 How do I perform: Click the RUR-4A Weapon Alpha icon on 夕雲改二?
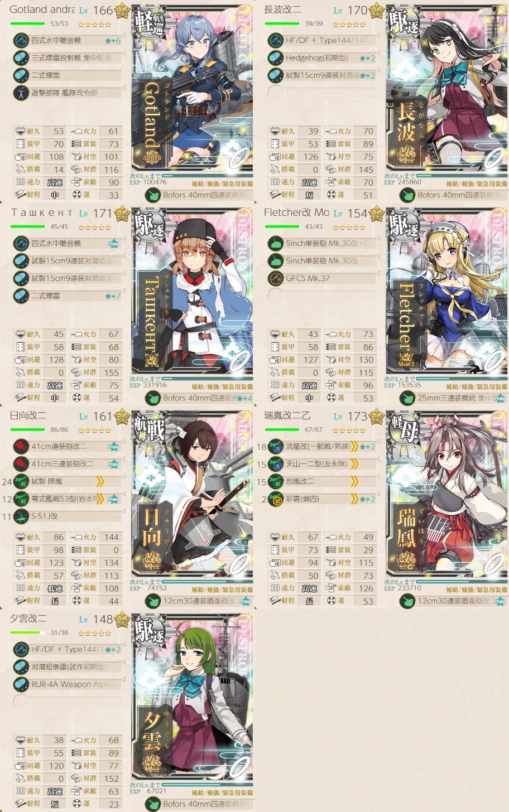click(21, 684)
